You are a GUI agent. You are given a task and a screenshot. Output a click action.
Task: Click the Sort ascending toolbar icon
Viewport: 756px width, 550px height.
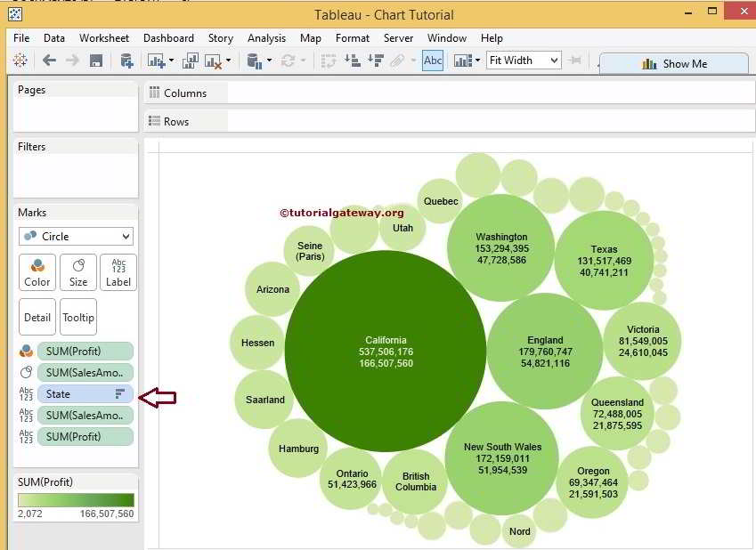coord(353,61)
